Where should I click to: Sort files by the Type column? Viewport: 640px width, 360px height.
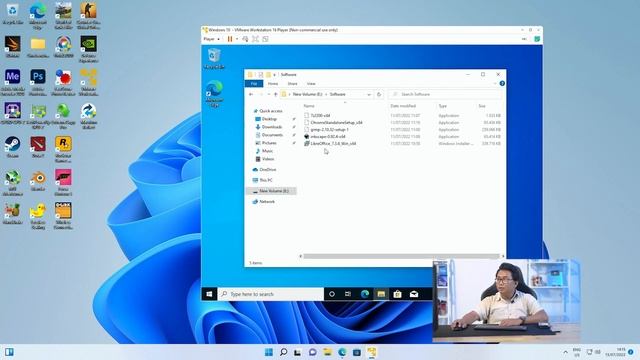coord(442,106)
